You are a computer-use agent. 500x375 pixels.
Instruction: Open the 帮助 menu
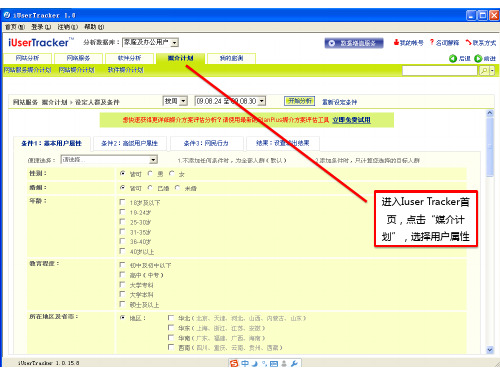pos(94,27)
